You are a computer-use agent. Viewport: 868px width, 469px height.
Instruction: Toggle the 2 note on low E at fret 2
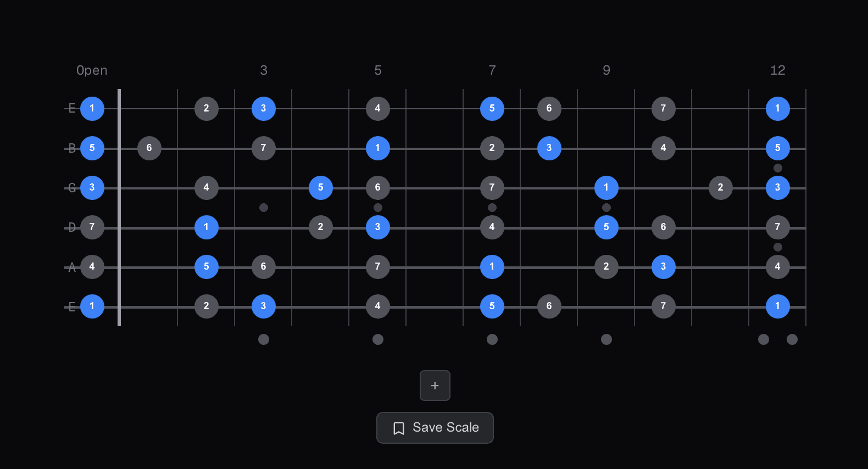207,306
